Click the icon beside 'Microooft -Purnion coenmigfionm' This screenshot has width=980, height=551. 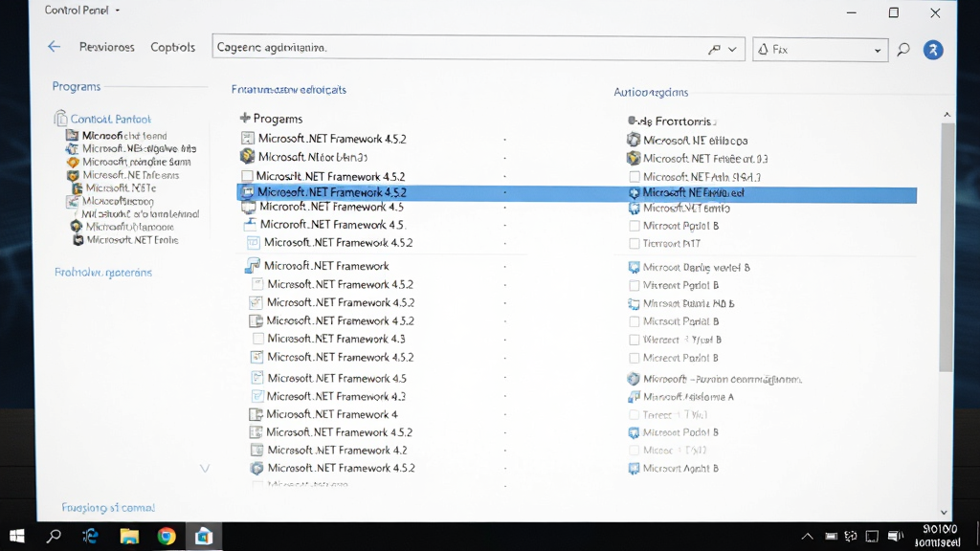(x=634, y=379)
